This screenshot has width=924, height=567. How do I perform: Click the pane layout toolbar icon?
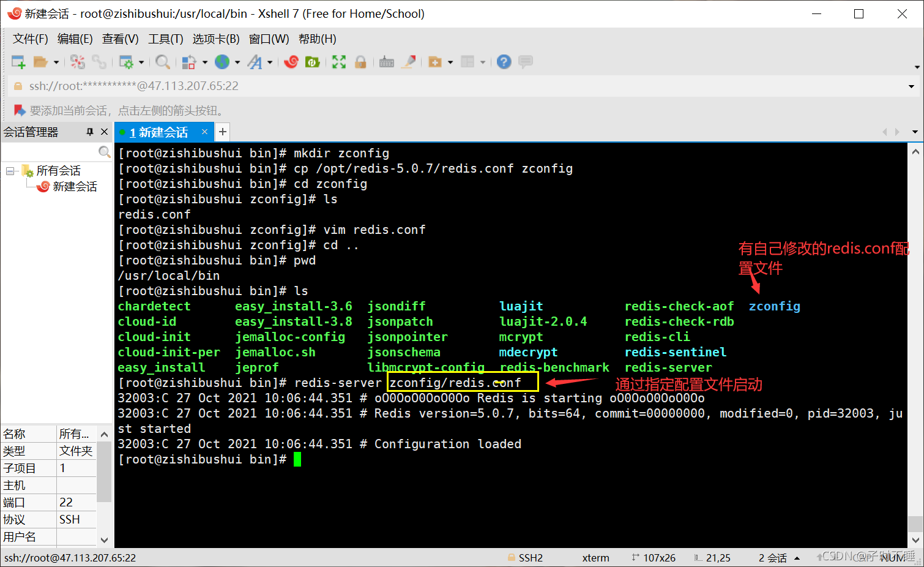coord(468,62)
